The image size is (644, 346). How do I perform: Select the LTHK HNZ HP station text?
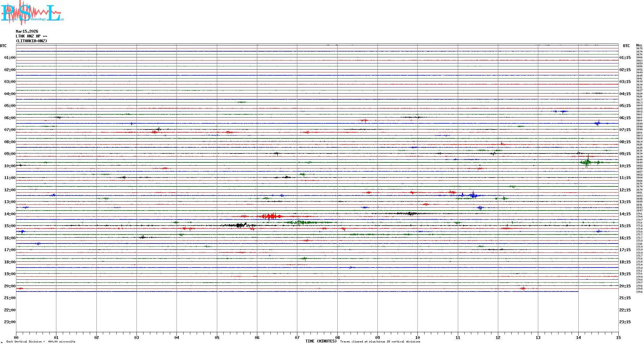tap(31, 36)
